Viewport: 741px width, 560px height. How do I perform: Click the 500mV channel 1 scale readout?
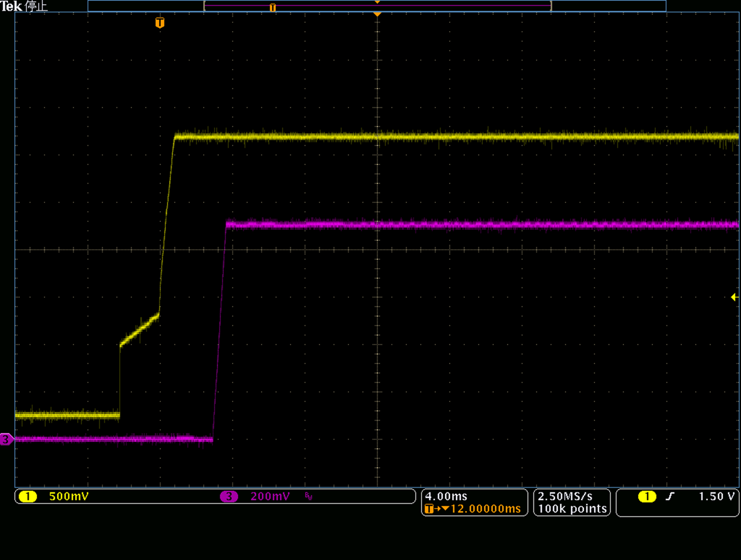point(69,496)
